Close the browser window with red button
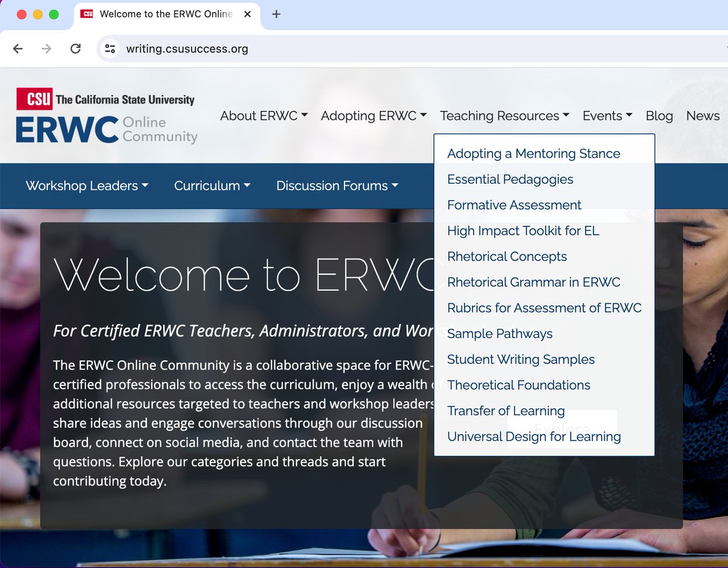This screenshot has width=728, height=568. click(x=22, y=14)
